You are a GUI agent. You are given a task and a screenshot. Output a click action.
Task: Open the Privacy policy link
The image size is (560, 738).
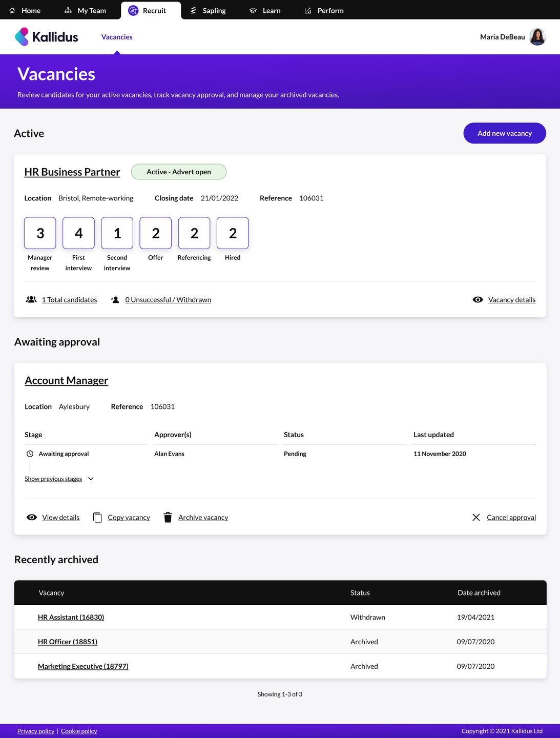36,731
